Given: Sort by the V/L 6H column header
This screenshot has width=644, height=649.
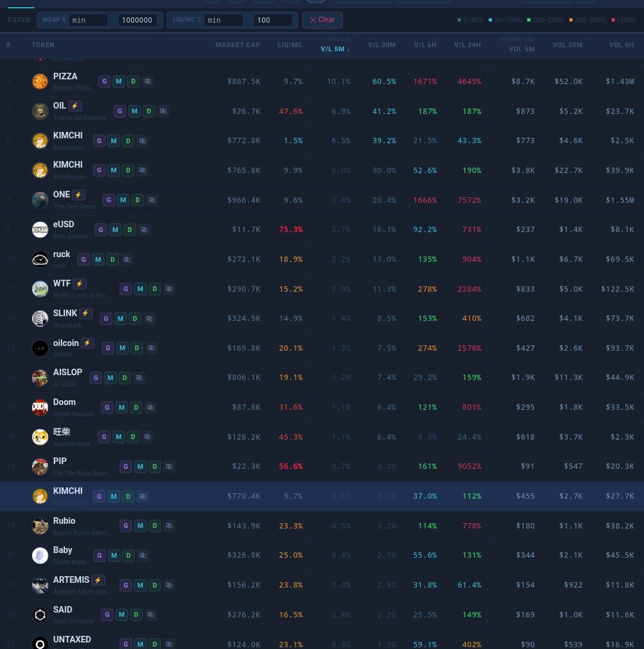Looking at the screenshot, I should pos(425,45).
